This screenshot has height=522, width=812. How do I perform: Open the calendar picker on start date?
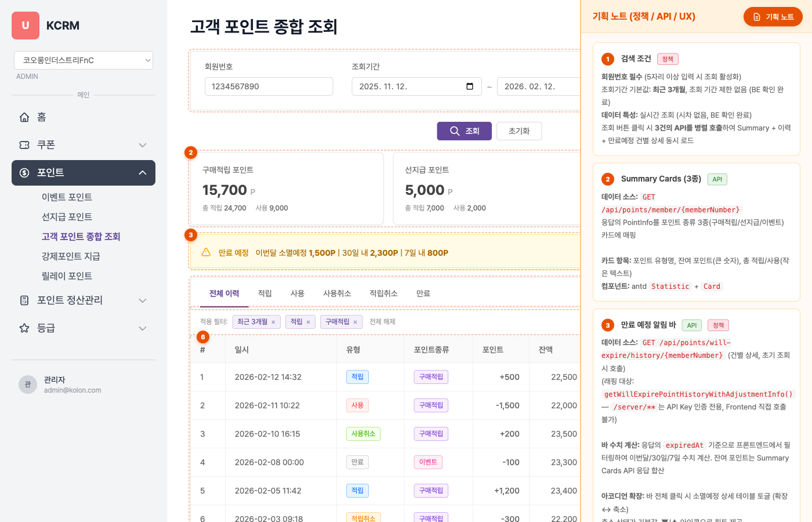click(x=470, y=86)
